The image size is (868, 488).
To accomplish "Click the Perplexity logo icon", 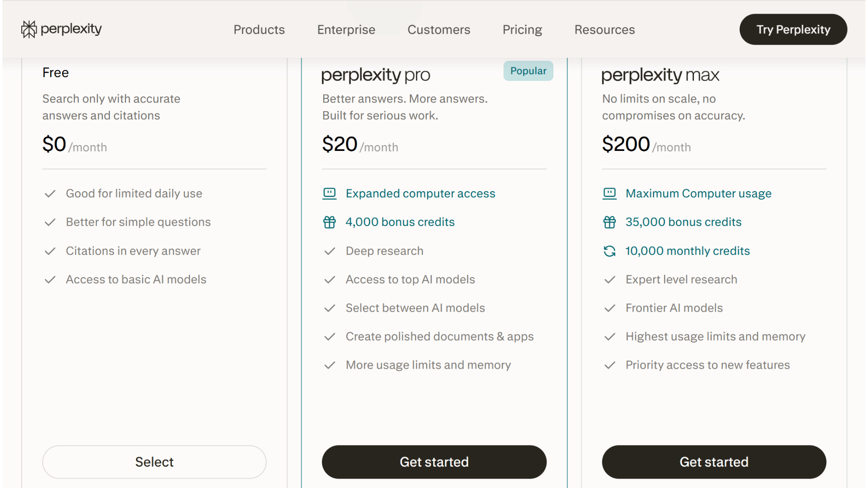I will (29, 29).
